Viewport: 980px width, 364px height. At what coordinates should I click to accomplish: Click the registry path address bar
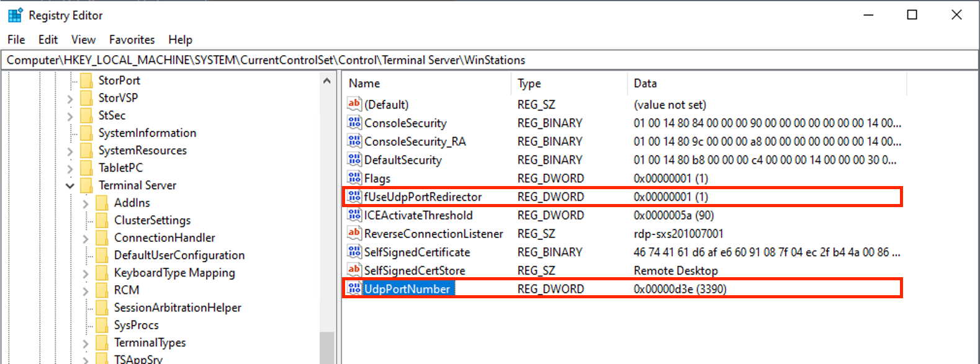pos(489,60)
